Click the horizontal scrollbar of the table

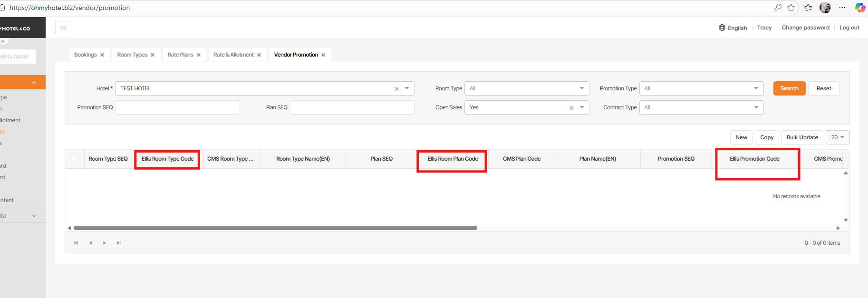pyautogui.click(x=275, y=228)
